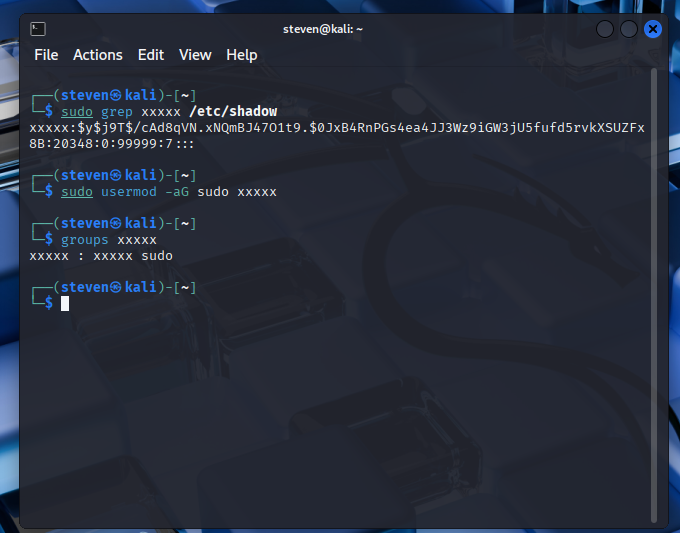Open the Help menu
The width and height of the screenshot is (680, 533).
pyautogui.click(x=241, y=55)
